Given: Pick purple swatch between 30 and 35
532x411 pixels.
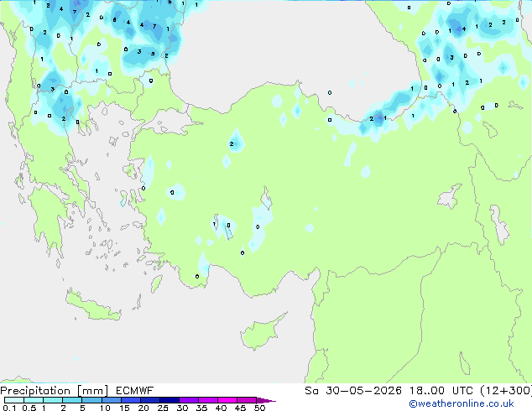Looking at the screenshot, I should (x=188, y=400).
